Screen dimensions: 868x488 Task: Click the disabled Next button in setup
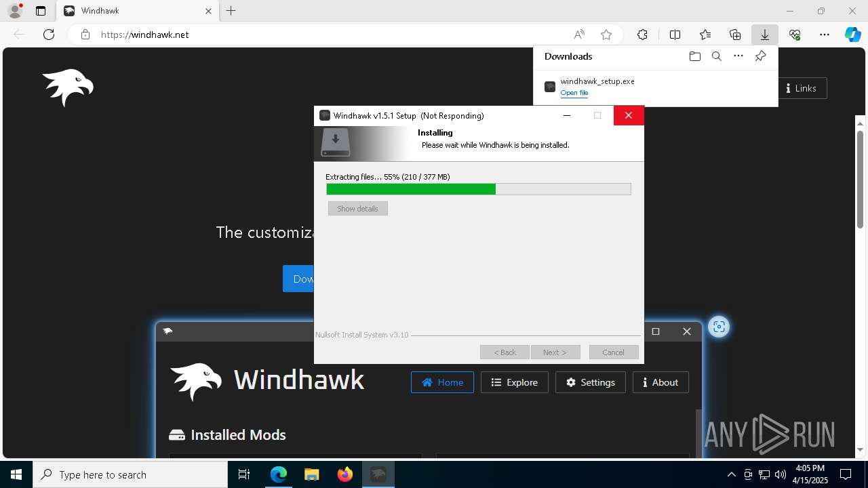[x=555, y=352]
